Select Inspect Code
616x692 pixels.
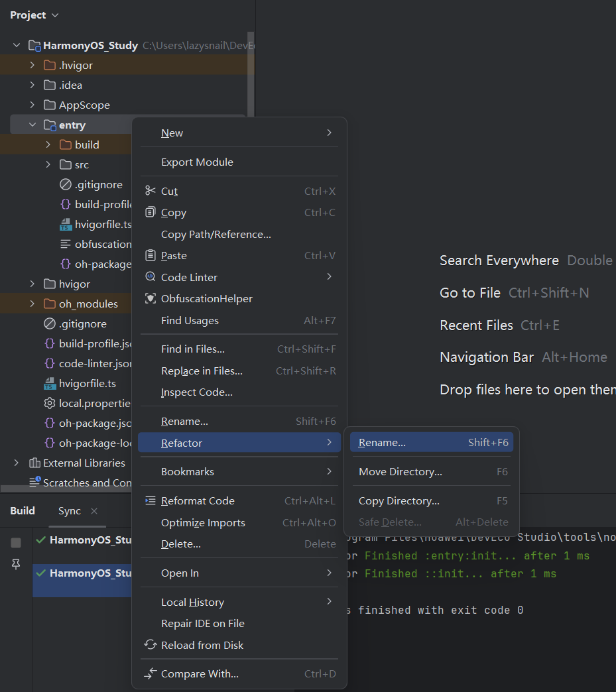239,392
